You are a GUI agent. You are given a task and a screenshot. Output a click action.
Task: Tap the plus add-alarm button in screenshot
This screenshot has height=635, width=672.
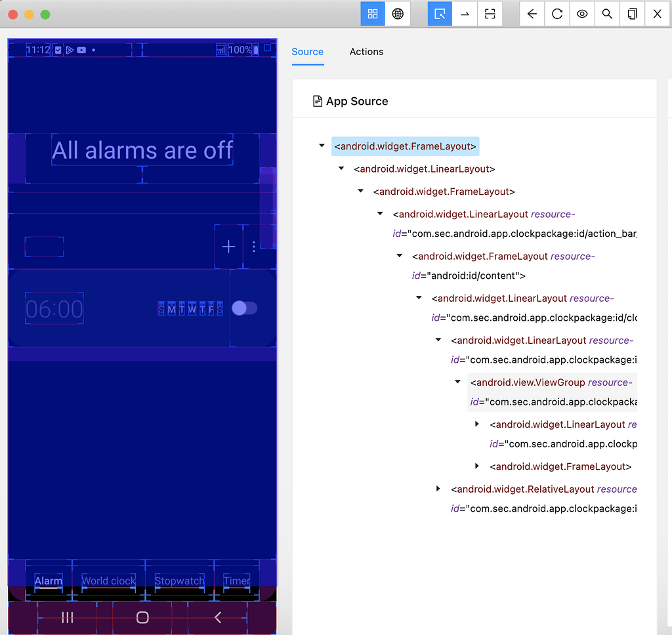point(228,246)
